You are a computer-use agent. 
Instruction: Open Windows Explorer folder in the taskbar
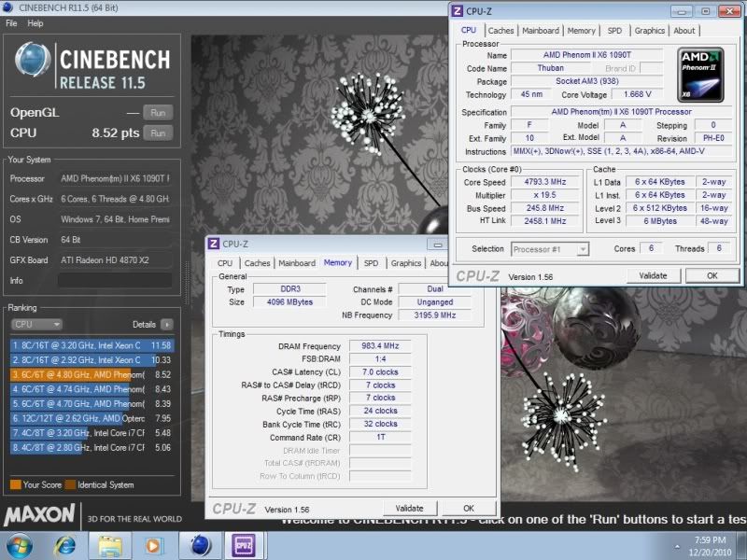click(109, 546)
